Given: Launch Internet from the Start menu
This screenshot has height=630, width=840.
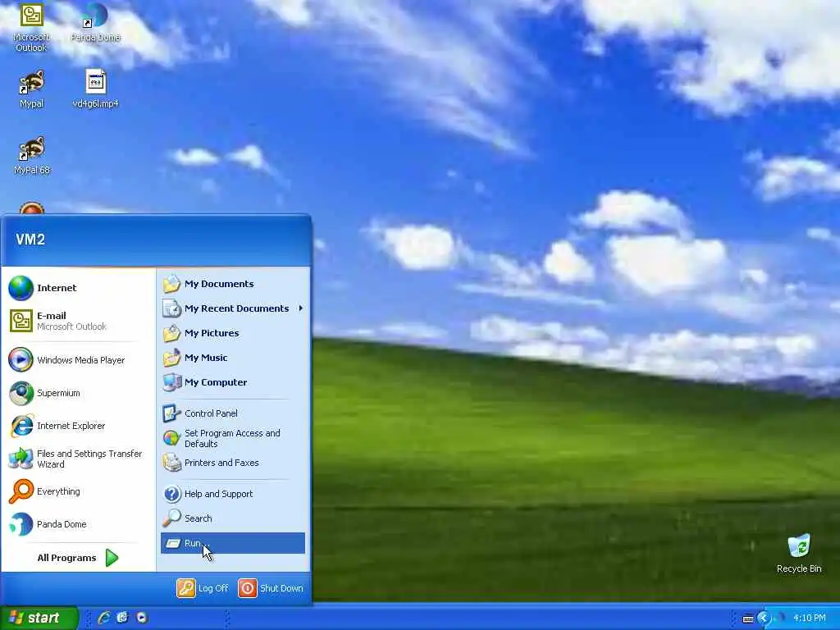Looking at the screenshot, I should (x=78, y=288).
